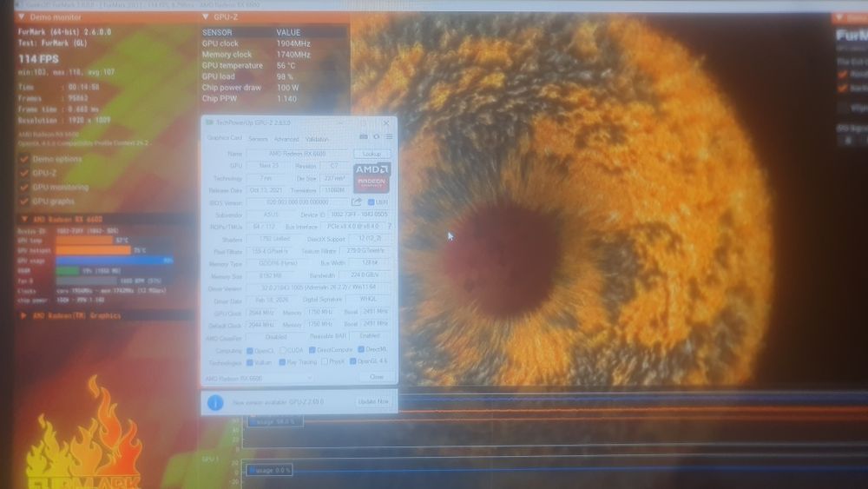Click the usage 0.0 % graph label
The height and width of the screenshot is (489, 868).
coord(270,470)
